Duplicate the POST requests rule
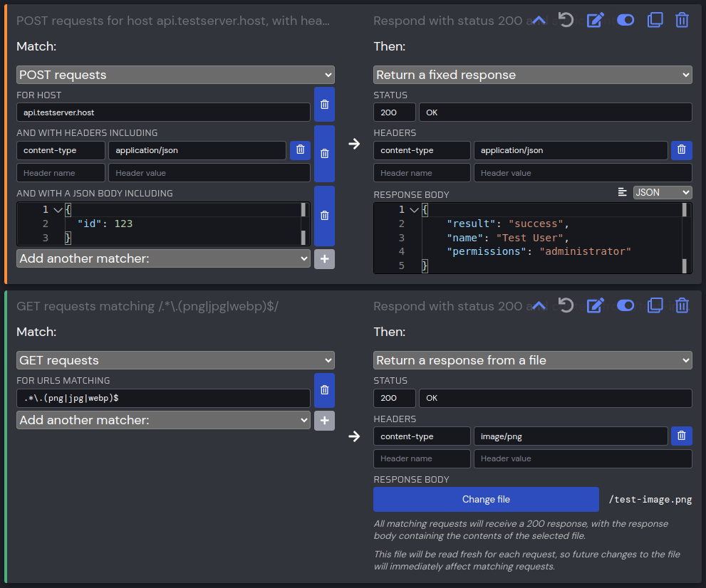 [x=655, y=20]
